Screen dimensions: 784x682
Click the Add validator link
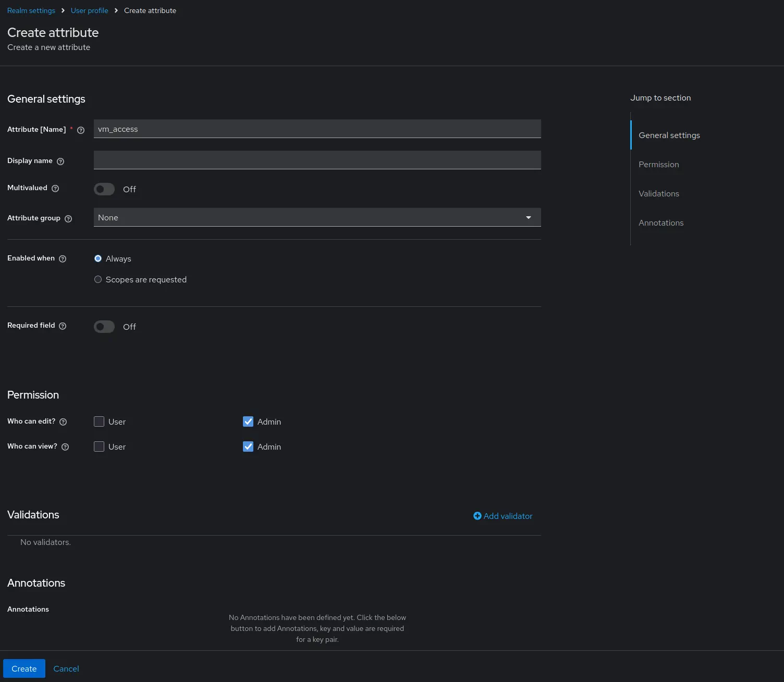503,516
